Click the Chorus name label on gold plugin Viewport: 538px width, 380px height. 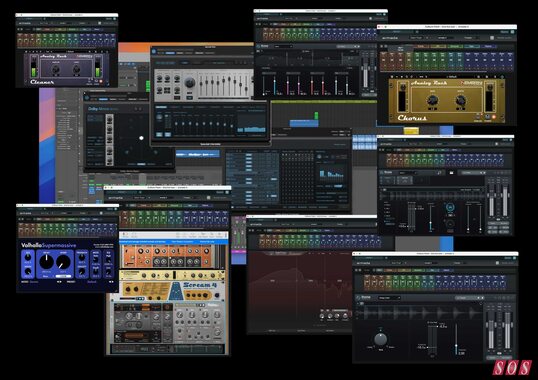[412, 118]
